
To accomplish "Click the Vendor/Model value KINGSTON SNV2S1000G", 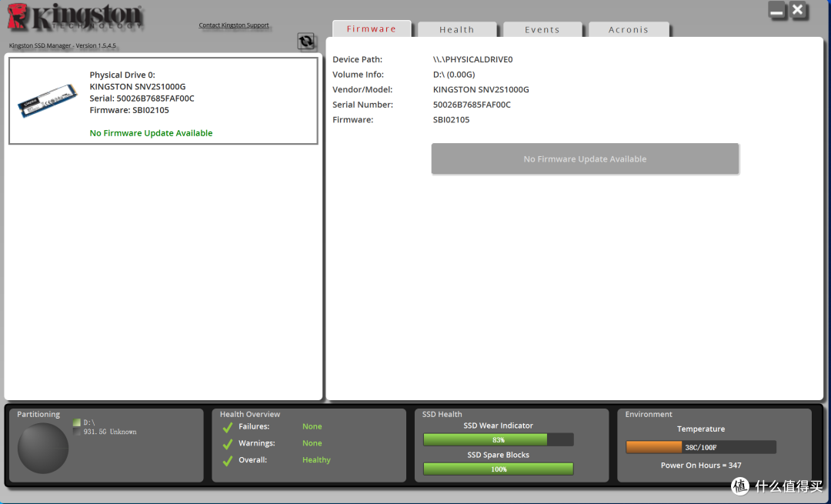I will (481, 89).
